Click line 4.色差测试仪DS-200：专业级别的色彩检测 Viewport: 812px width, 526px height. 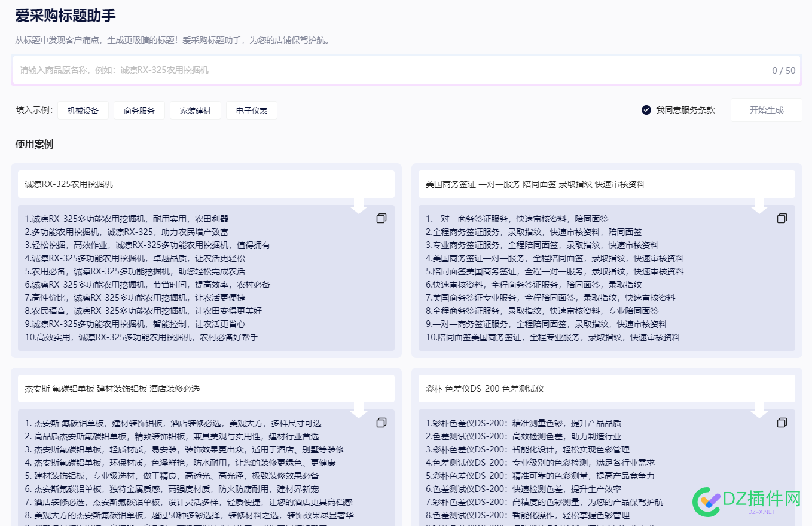click(540, 463)
